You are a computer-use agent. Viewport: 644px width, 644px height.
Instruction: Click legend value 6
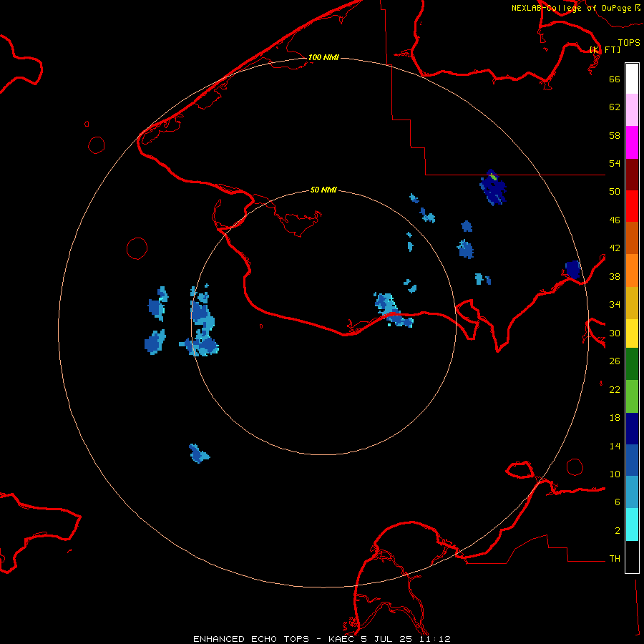[x=618, y=502]
